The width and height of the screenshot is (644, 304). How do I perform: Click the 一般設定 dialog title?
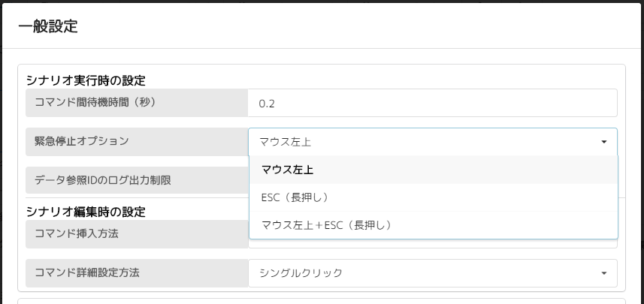tap(48, 26)
